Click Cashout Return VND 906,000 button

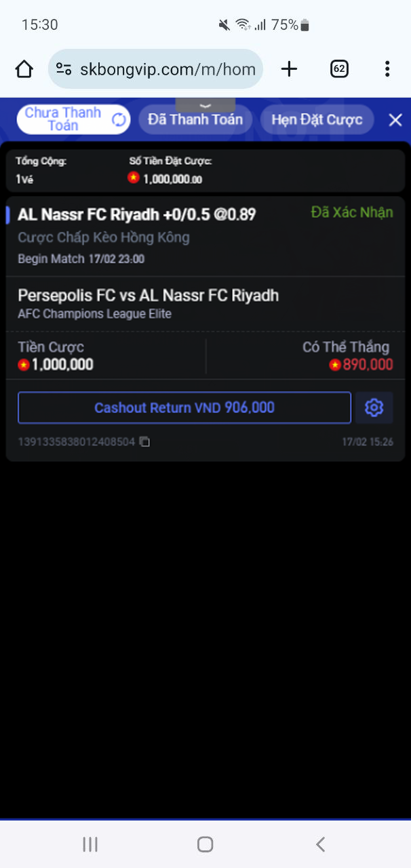184,408
